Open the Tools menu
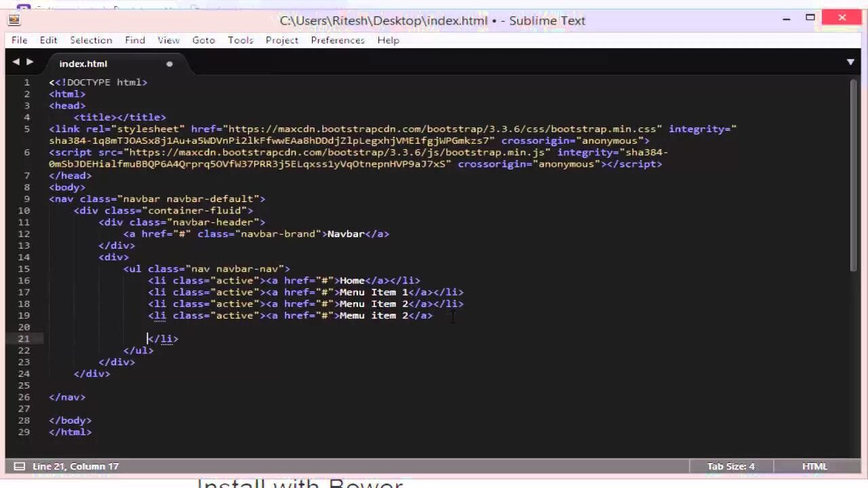Screen dimensions: 868x488 click(240, 40)
